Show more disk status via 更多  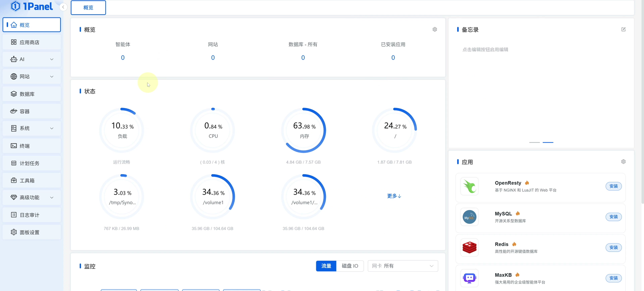(394, 196)
